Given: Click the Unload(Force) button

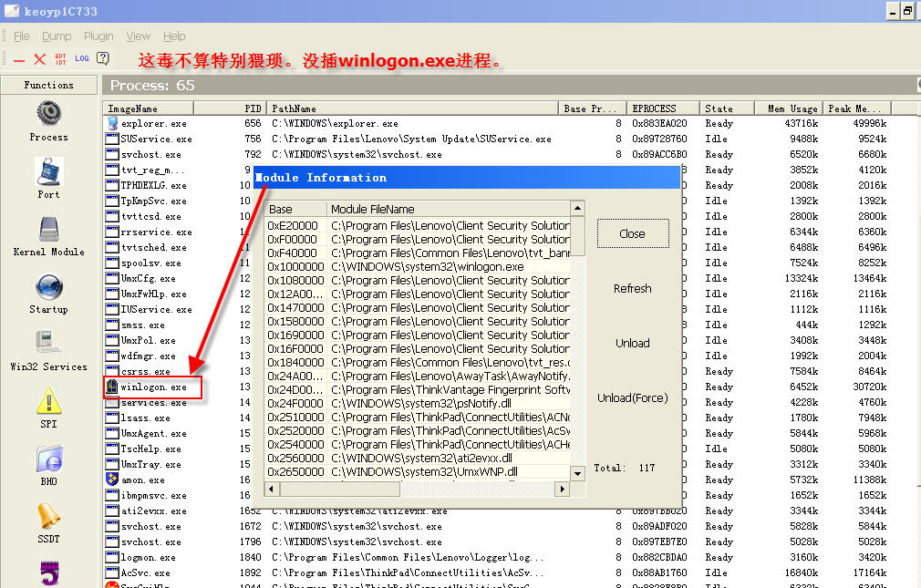Looking at the screenshot, I should coord(633,397).
